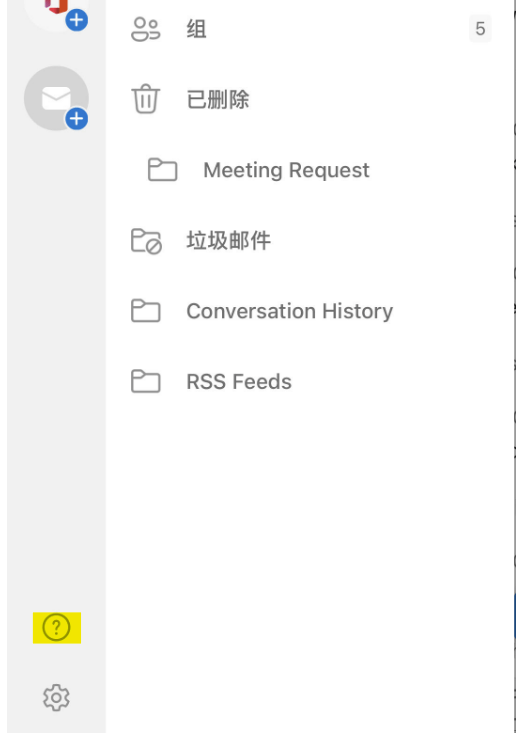
Task: Click the unread count badge 5
Action: (480, 29)
